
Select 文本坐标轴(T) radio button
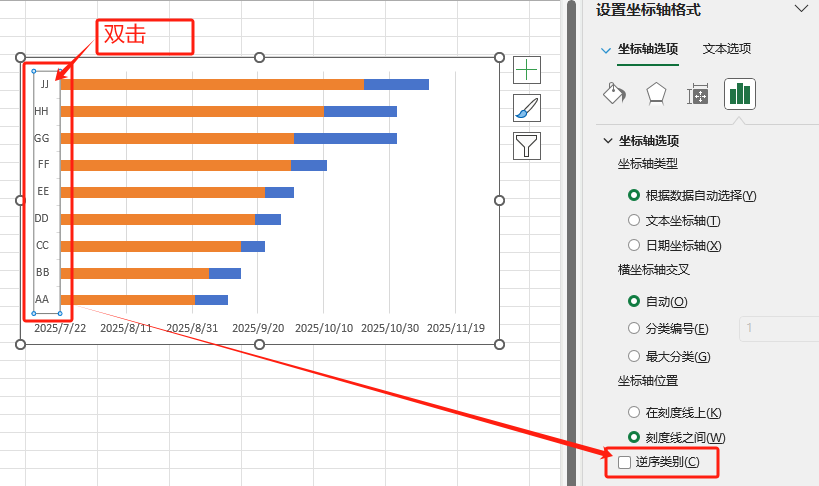click(x=634, y=221)
